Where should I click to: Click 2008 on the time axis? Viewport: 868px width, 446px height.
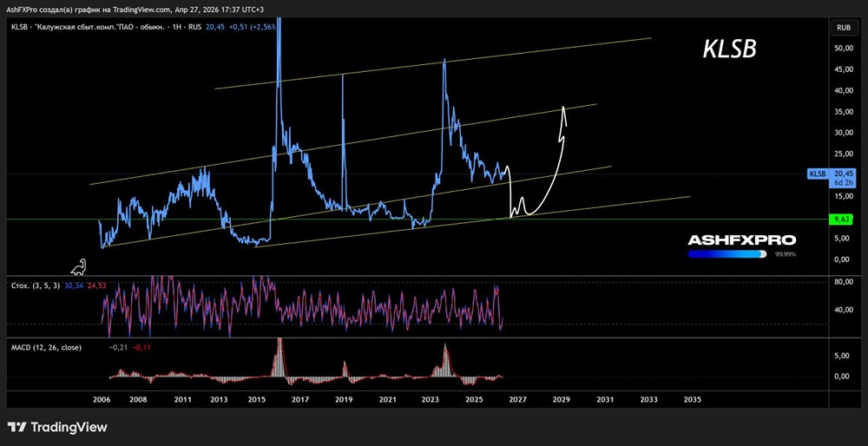[137, 399]
